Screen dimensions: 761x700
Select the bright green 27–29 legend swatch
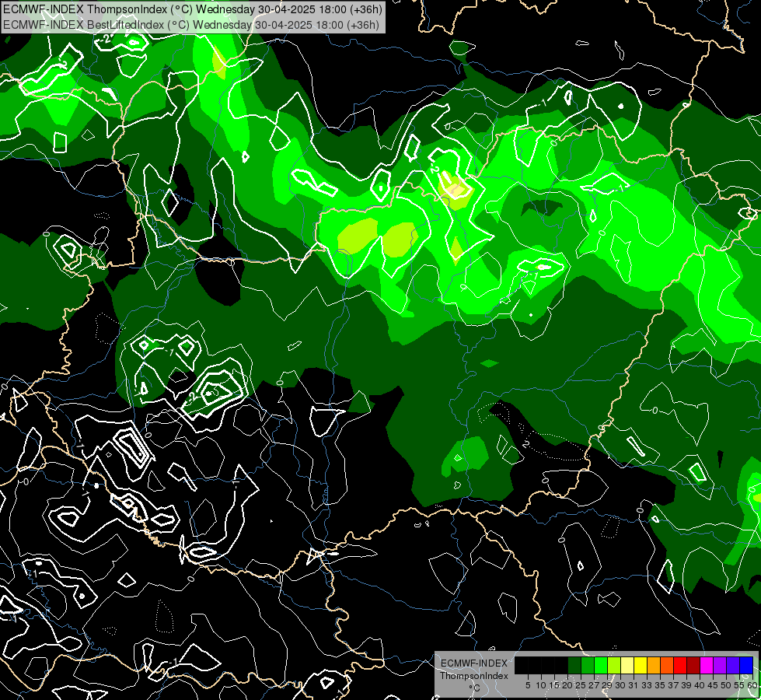(602, 665)
